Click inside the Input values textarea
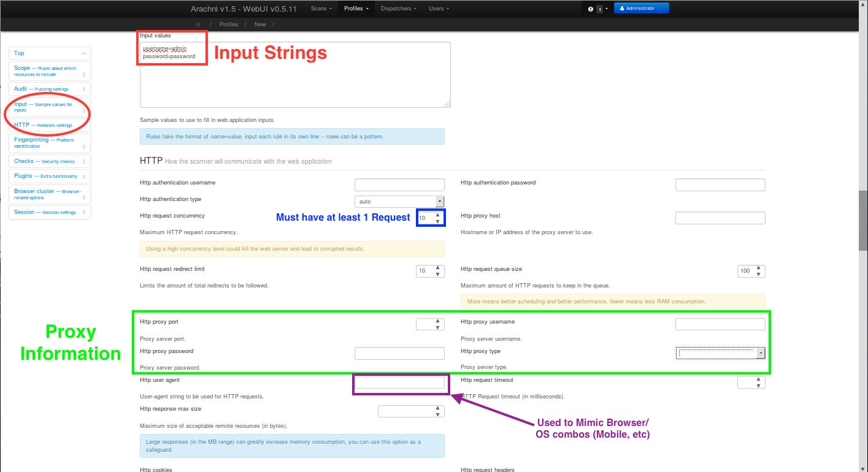868x472 pixels. 295,75
